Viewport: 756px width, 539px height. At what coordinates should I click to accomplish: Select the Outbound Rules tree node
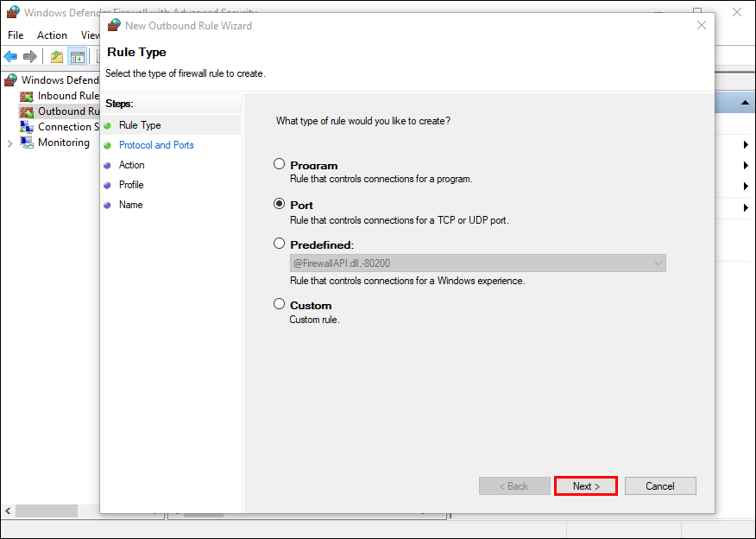pos(69,111)
